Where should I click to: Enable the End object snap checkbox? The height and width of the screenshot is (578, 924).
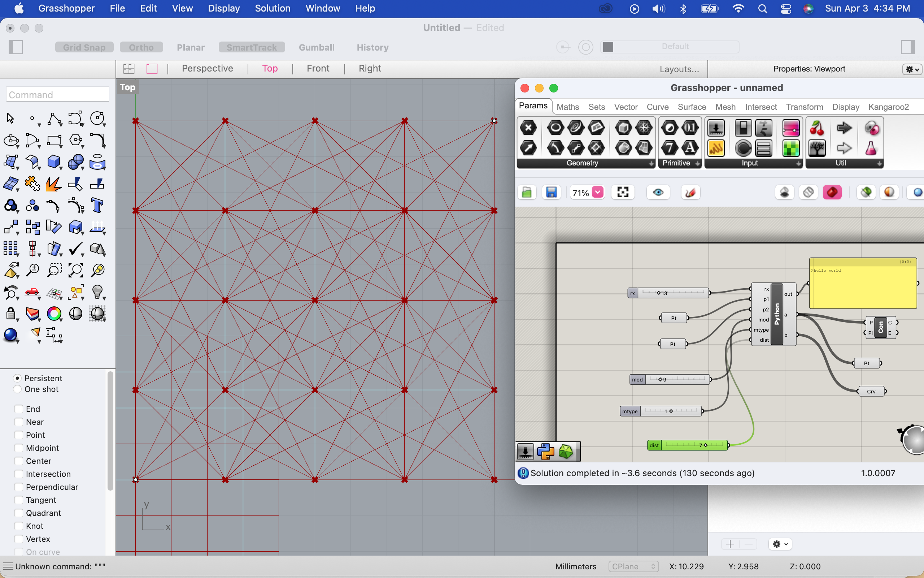click(x=19, y=409)
